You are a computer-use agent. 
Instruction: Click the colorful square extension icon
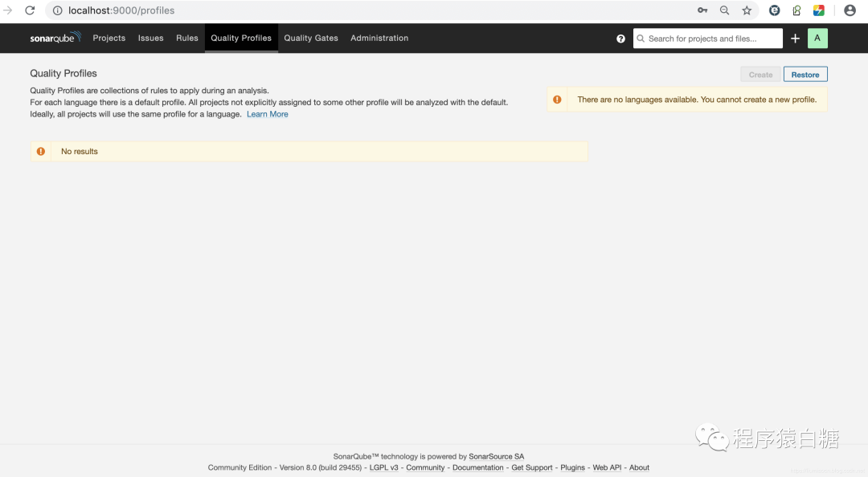[819, 10]
